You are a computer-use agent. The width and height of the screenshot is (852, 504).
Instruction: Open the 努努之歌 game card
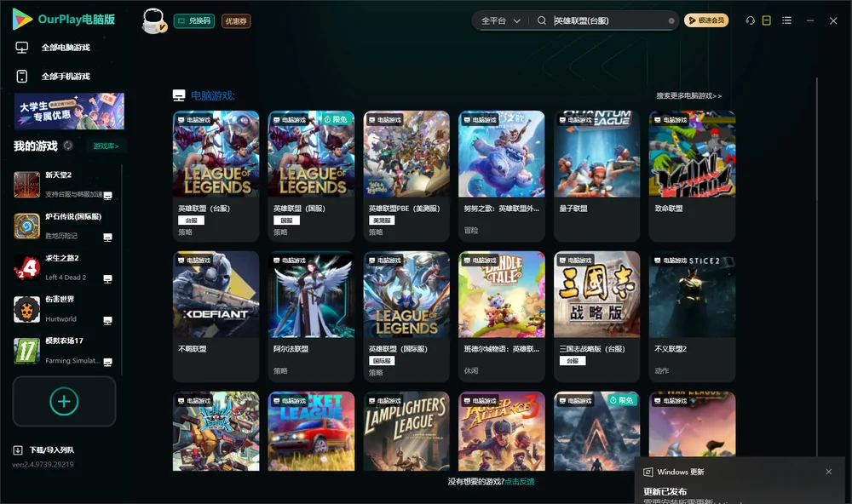click(502, 176)
